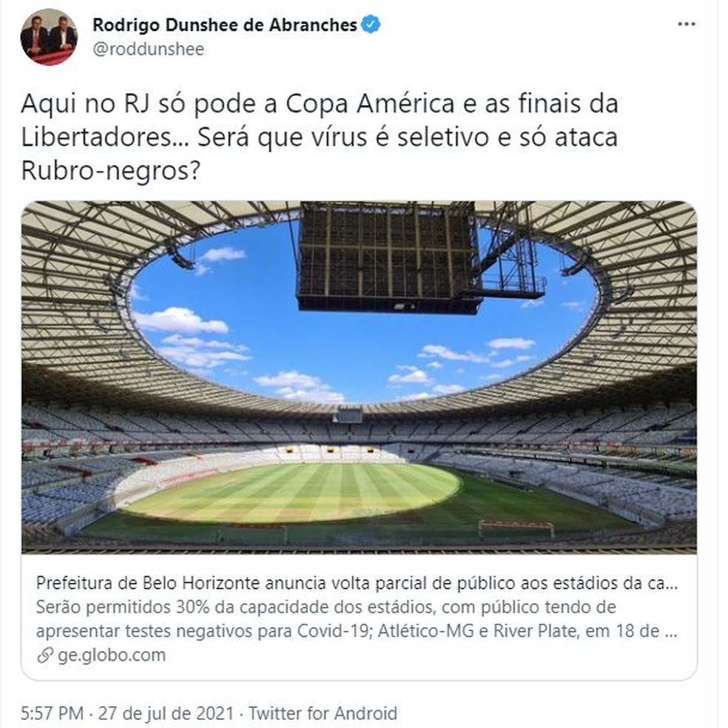Click the tweet text about Copa América
Viewport: 728px width, 728px height.
pos(320,137)
